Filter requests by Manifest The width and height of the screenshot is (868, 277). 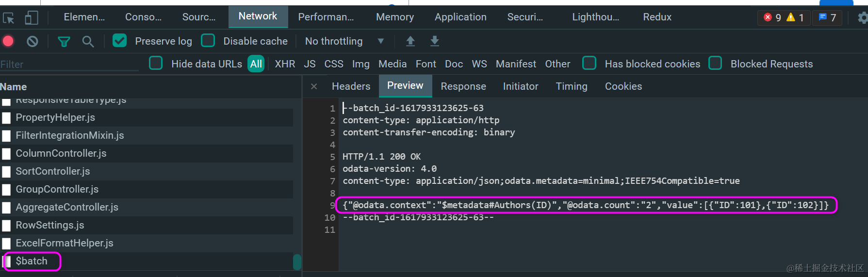(x=516, y=64)
